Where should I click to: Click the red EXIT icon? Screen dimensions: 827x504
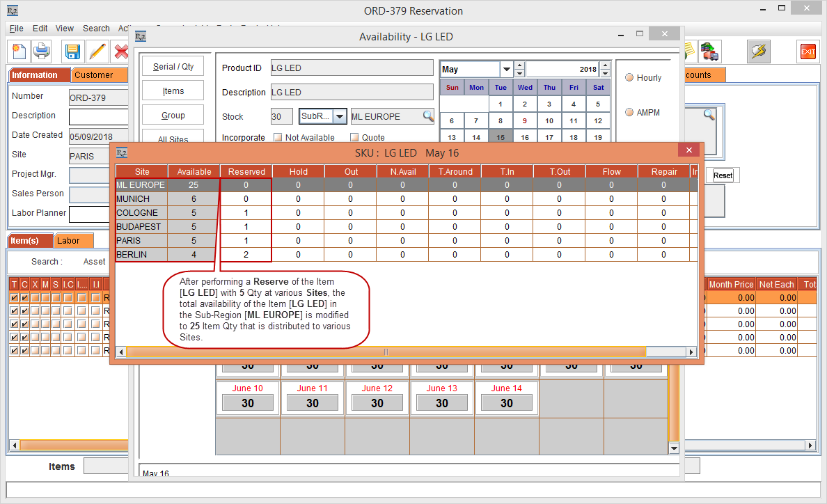coord(808,52)
